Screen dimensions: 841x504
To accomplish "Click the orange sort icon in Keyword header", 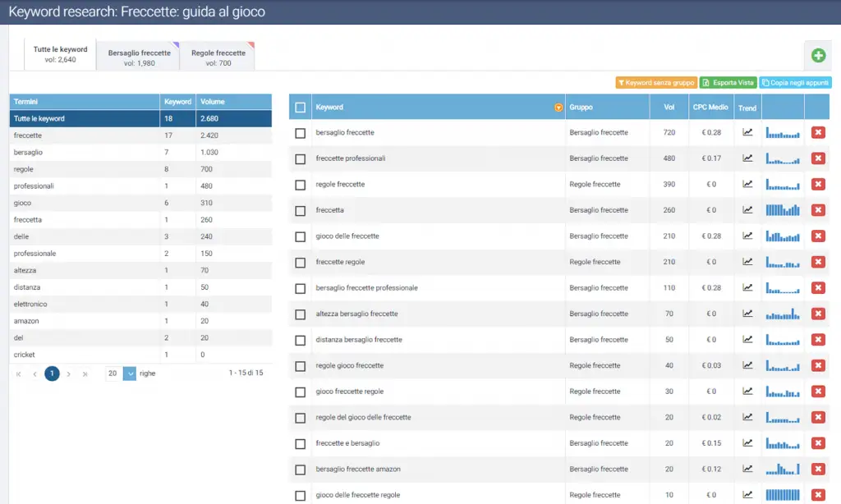I will tap(558, 108).
